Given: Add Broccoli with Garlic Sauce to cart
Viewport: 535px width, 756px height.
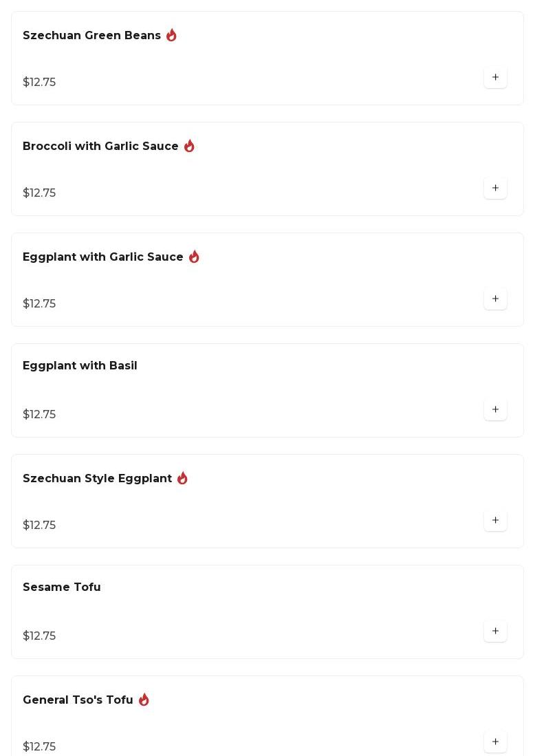Looking at the screenshot, I should pyautogui.click(x=495, y=188).
